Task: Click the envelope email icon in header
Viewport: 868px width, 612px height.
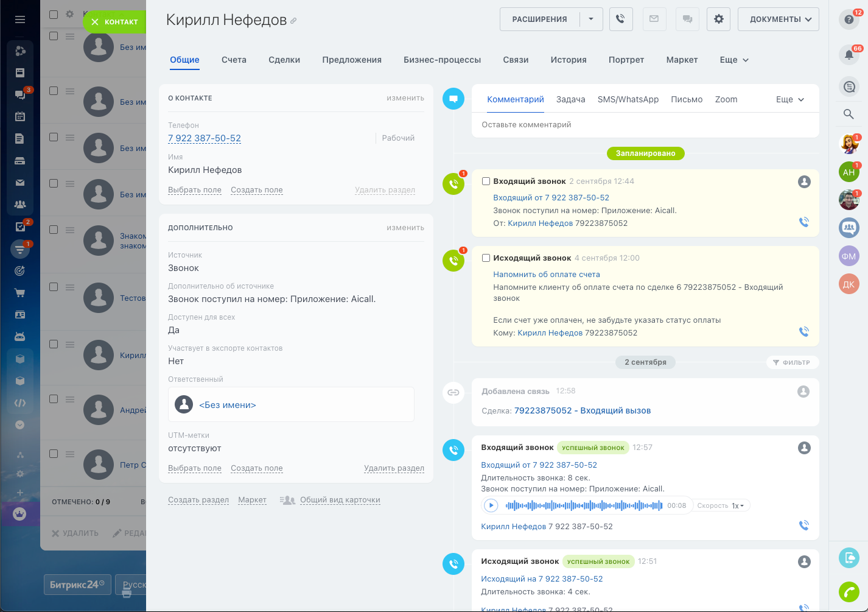Action: click(654, 19)
